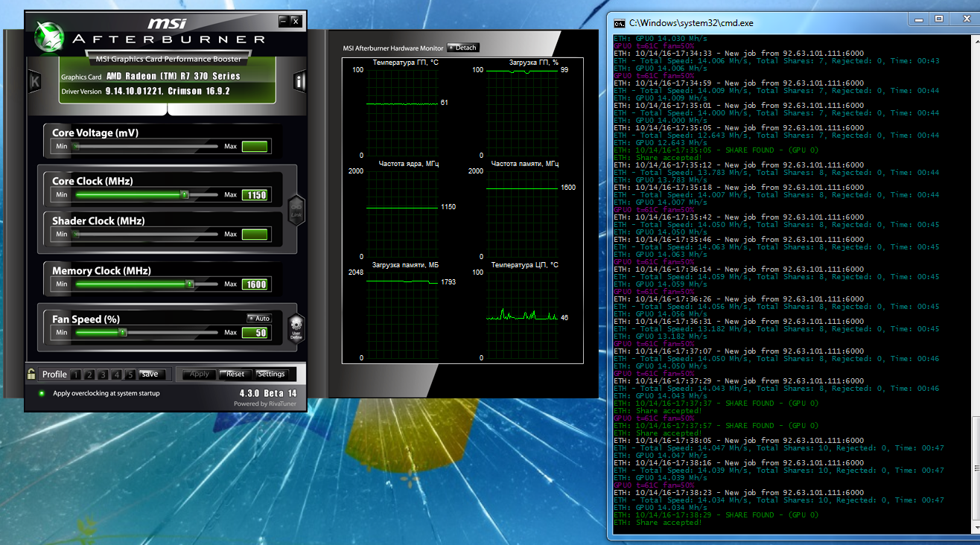The width and height of the screenshot is (980, 545).
Task: Select profile slot 1
Action: (77, 375)
